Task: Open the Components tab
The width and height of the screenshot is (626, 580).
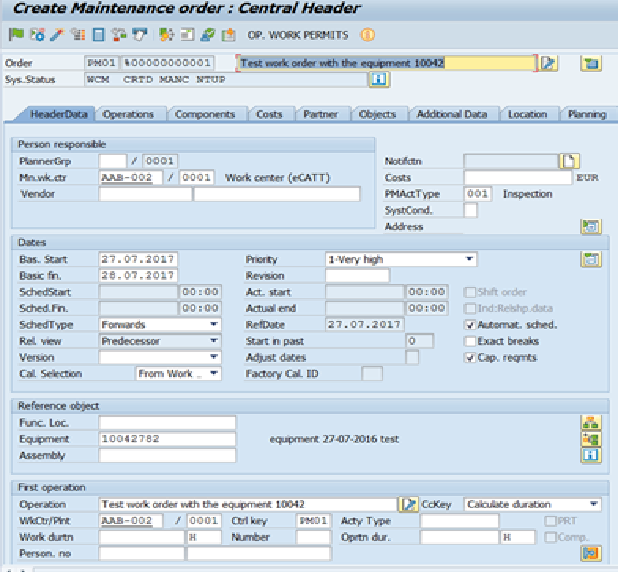Action: pos(204,115)
